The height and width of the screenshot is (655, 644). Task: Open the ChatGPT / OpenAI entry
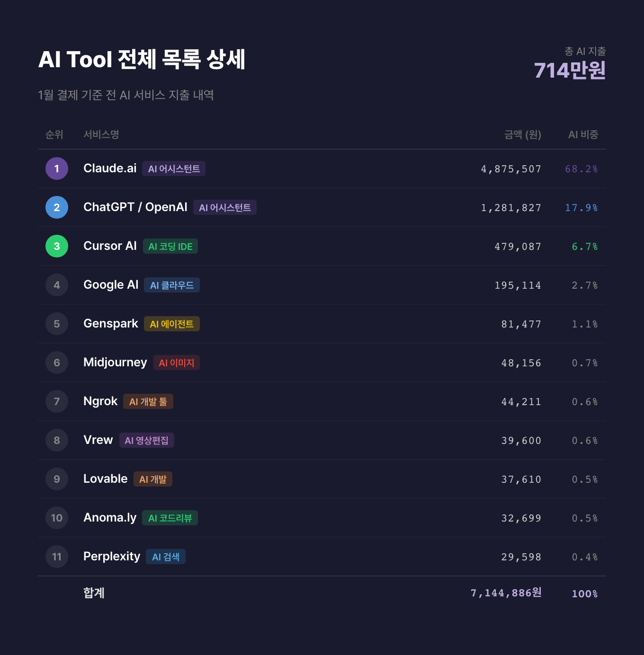coord(135,207)
